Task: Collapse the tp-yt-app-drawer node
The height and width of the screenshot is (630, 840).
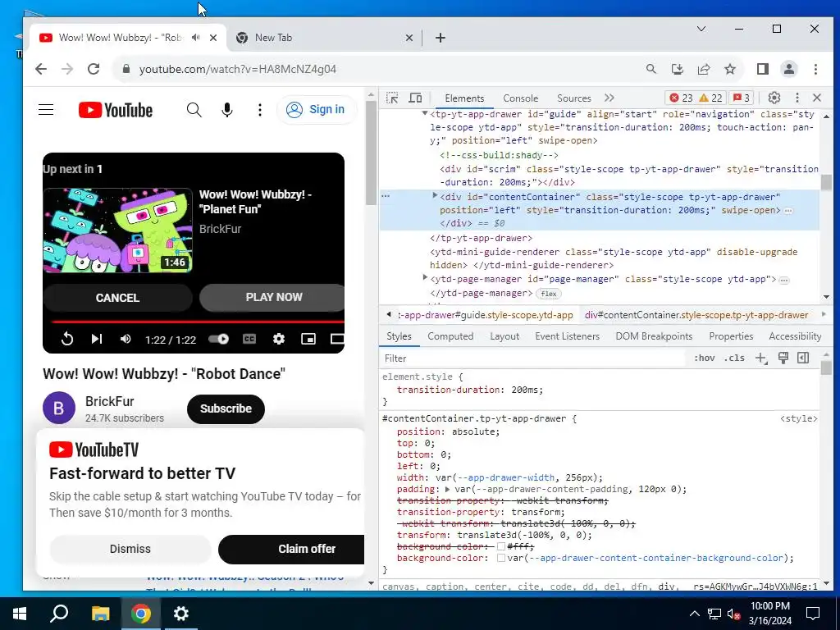Action: click(x=425, y=113)
